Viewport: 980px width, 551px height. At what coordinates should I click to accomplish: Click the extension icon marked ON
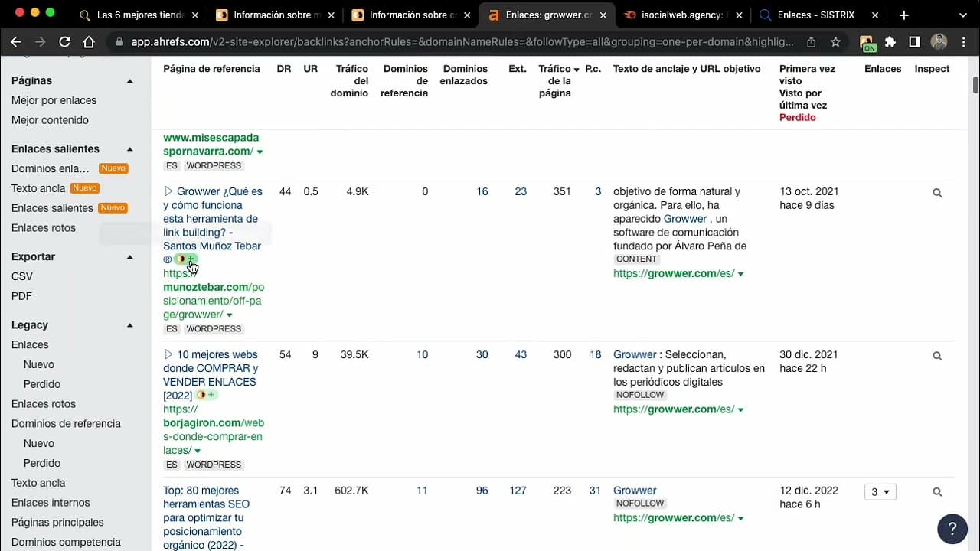867,44
